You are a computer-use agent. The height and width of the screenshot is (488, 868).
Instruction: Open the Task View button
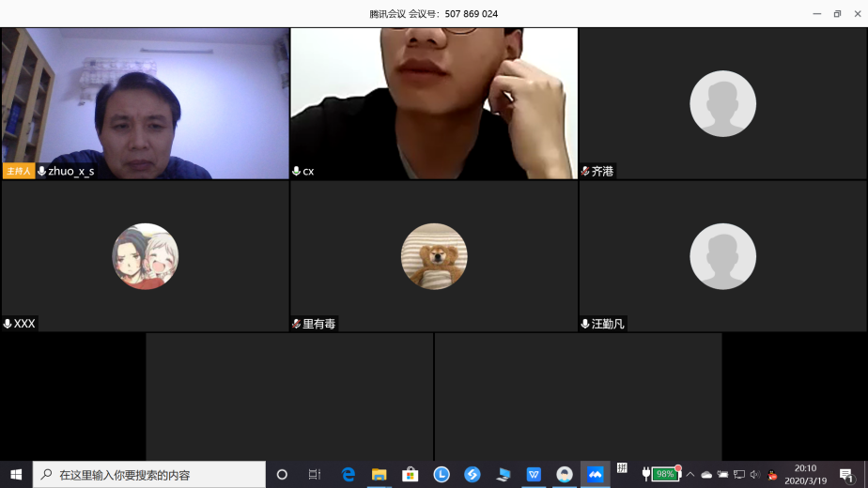pyautogui.click(x=315, y=474)
